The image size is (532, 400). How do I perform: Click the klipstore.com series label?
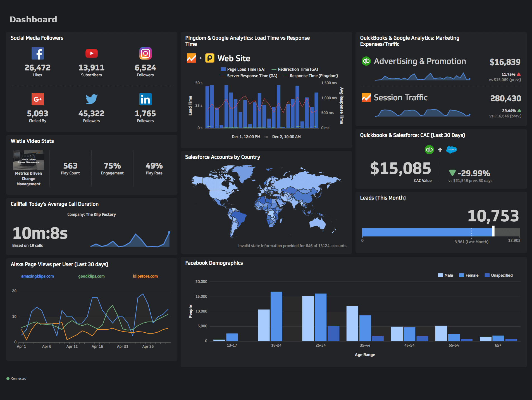pyautogui.click(x=145, y=276)
